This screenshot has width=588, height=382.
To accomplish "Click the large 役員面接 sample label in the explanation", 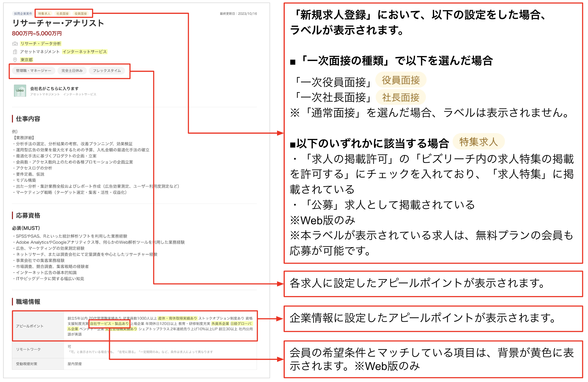I will [401, 80].
